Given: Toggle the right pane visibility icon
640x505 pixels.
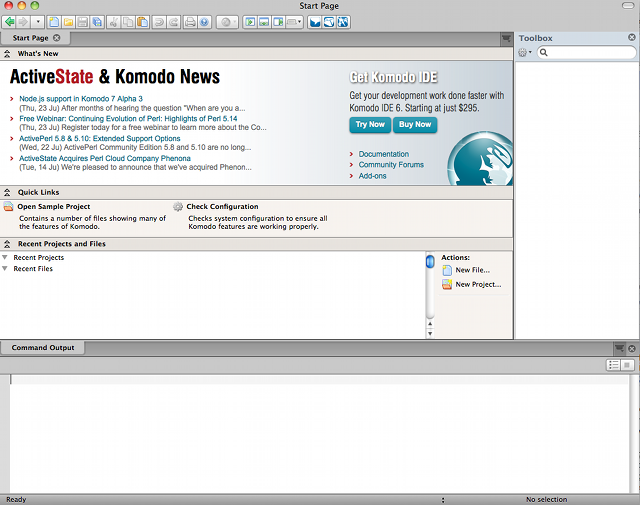Looking at the screenshot, I should 278,22.
